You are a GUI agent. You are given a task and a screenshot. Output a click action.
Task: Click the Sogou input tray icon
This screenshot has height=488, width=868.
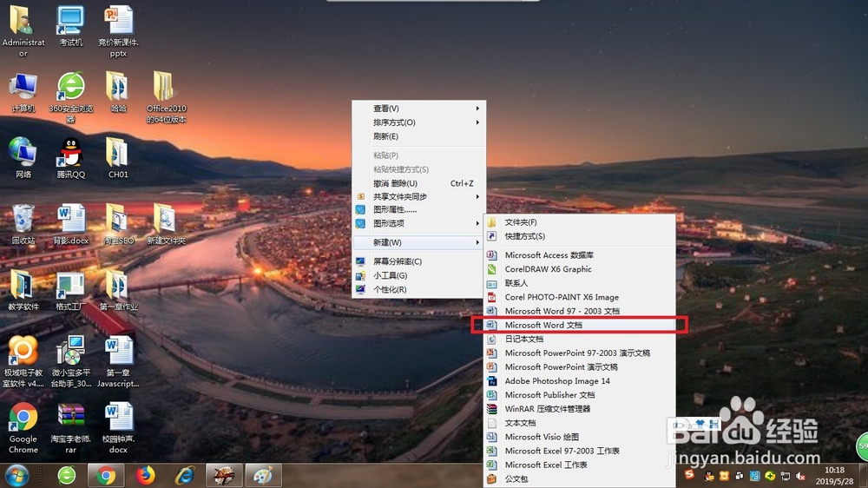point(689,475)
